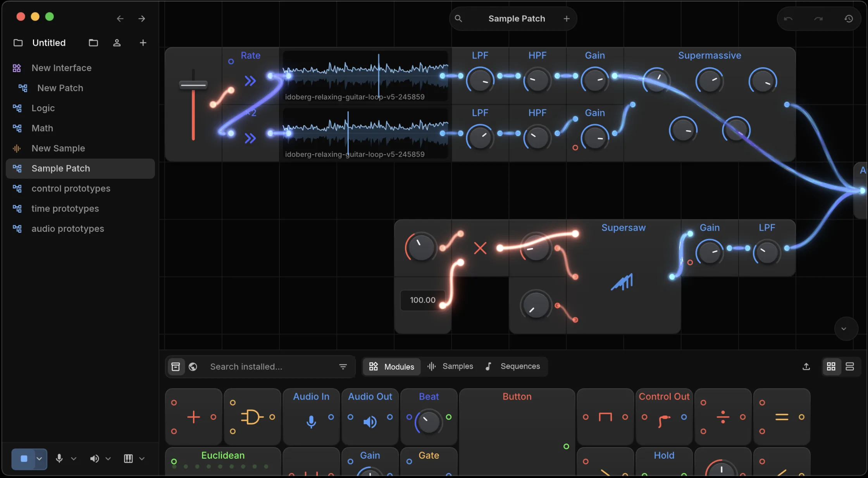This screenshot has width=868, height=478.
Task: Expand the microphone options chevron
Action: point(74,459)
